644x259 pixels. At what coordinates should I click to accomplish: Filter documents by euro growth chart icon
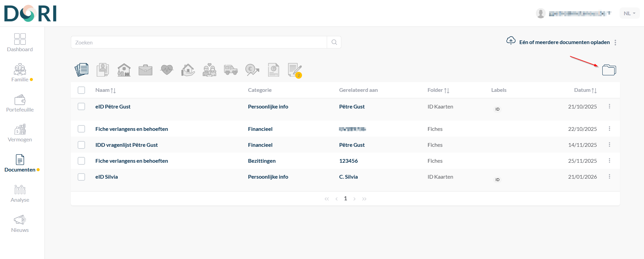(x=252, y=70)
